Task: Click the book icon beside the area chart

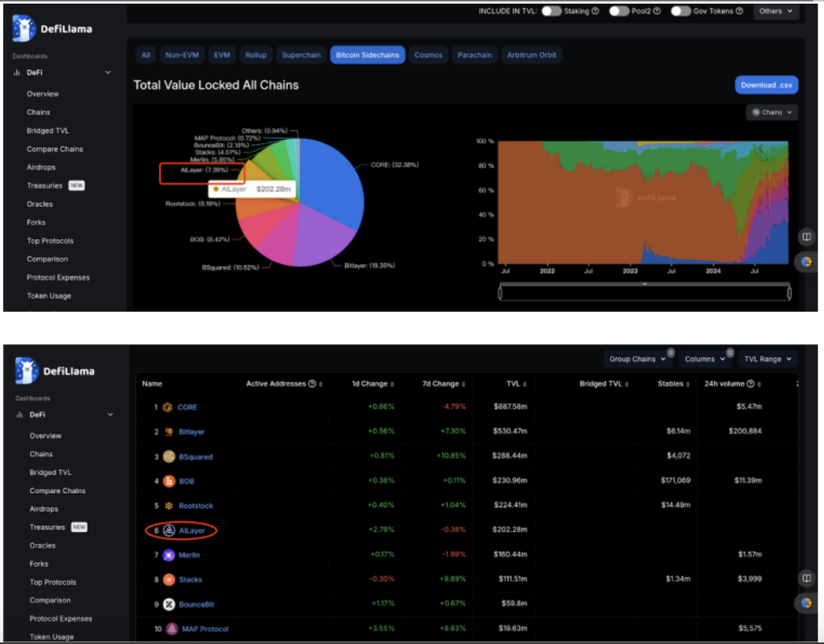Action: 806,237
